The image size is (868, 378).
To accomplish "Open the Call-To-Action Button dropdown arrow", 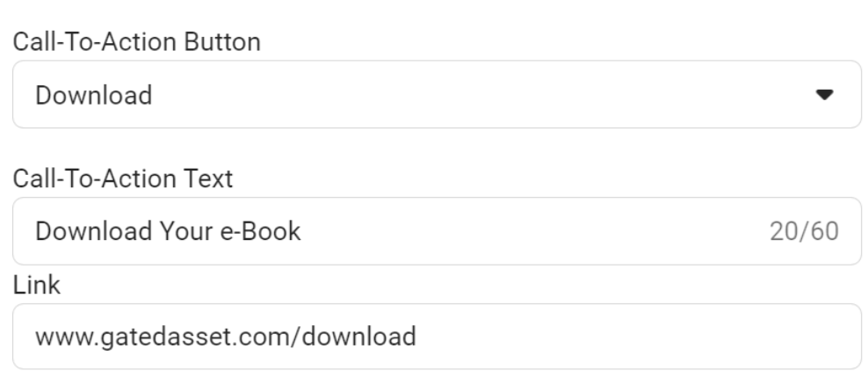I will tap(823, 95).
